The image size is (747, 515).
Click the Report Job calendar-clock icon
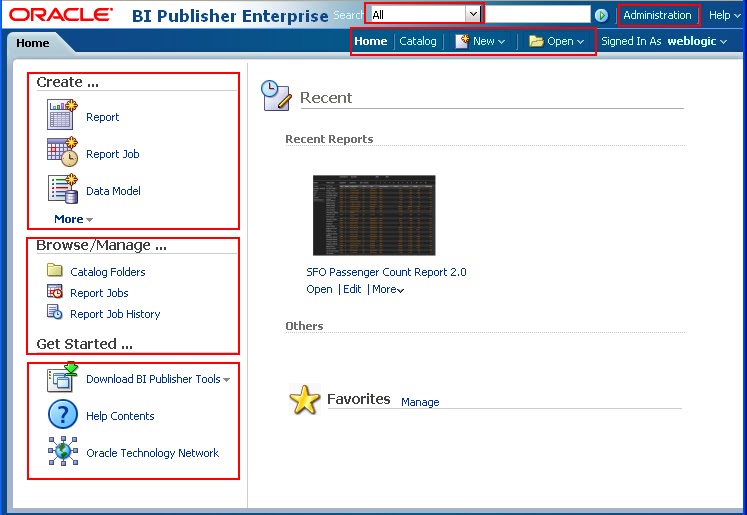[62, 151]
